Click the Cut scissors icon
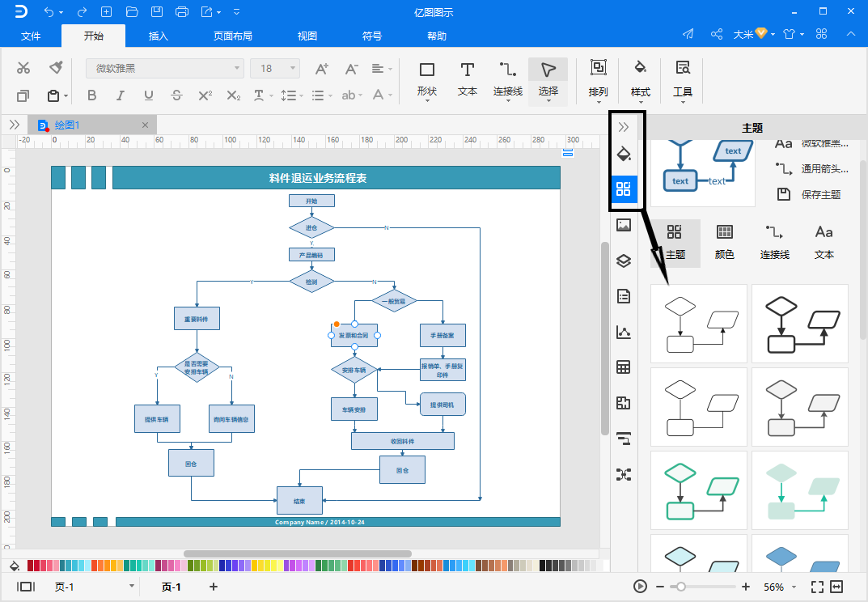 point(23,68)
